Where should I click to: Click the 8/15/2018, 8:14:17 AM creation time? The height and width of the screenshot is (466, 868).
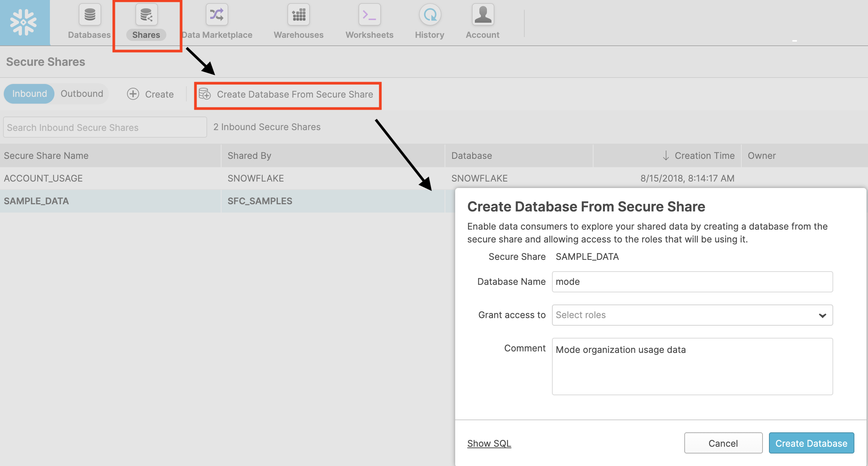coord(687,178)
